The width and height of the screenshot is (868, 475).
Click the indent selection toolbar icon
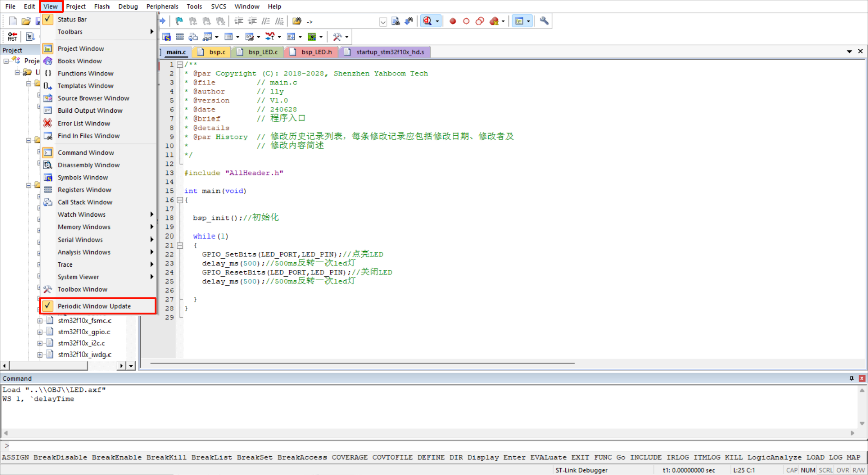point(239,21)
